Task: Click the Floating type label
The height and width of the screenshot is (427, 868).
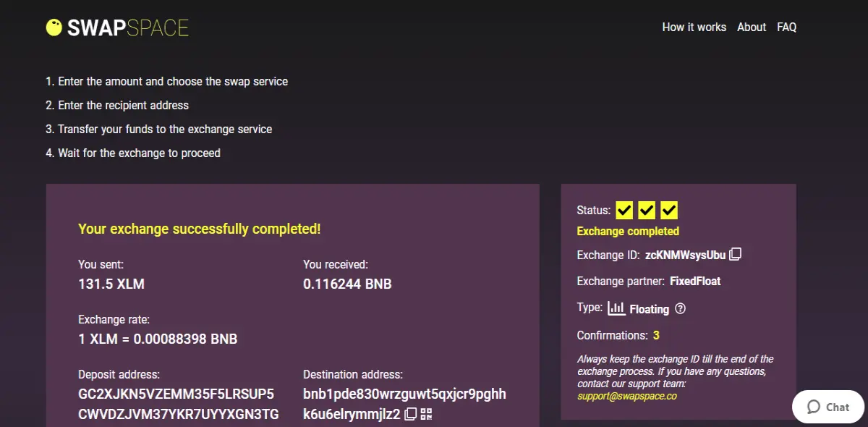Action: tap(649, 309)
